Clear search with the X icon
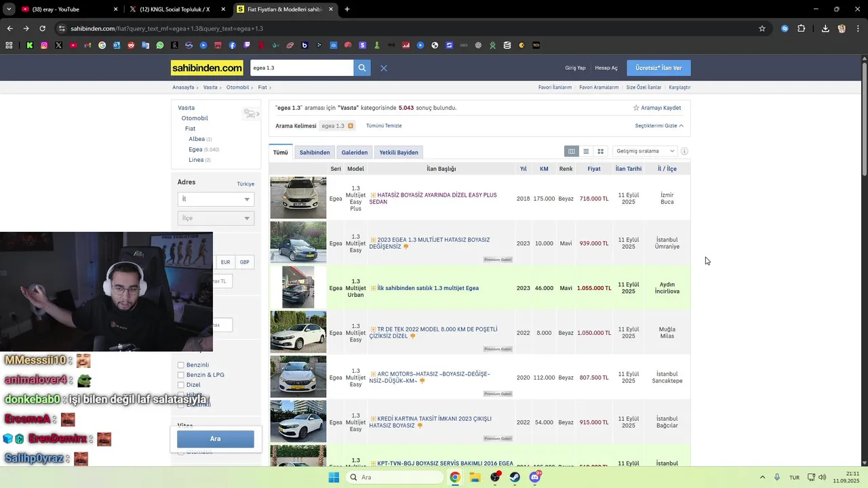The image size is (868, 488). tap(383, 68)
